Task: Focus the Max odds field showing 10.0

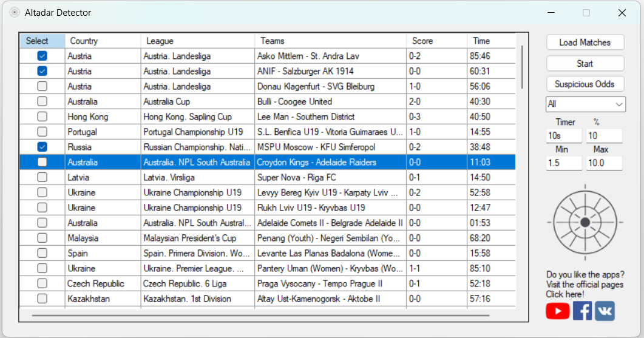Action: click(x=604, y=163)
